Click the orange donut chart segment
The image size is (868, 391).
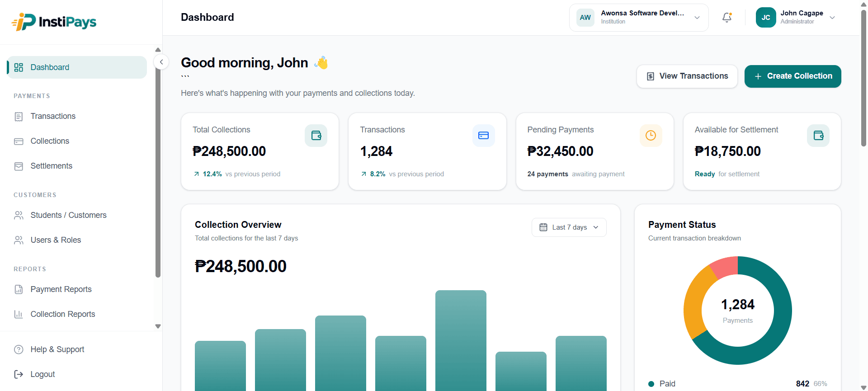click(693, 303)
